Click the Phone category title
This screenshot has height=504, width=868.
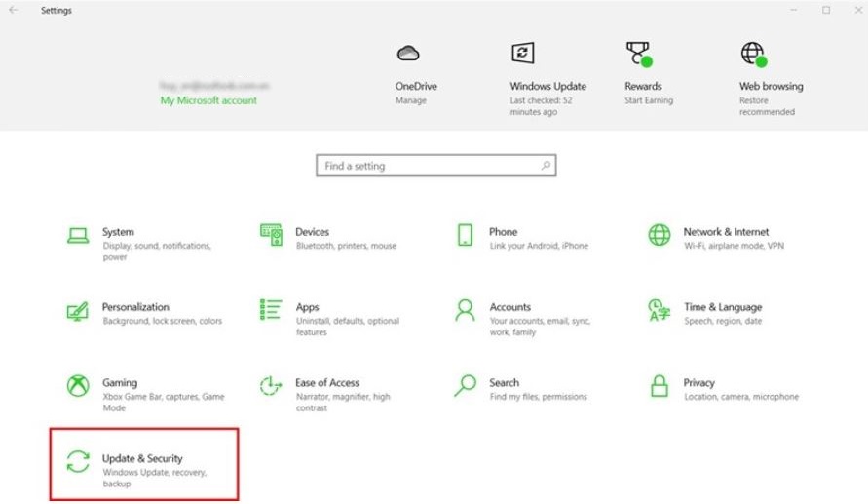[x=504, y=231]
